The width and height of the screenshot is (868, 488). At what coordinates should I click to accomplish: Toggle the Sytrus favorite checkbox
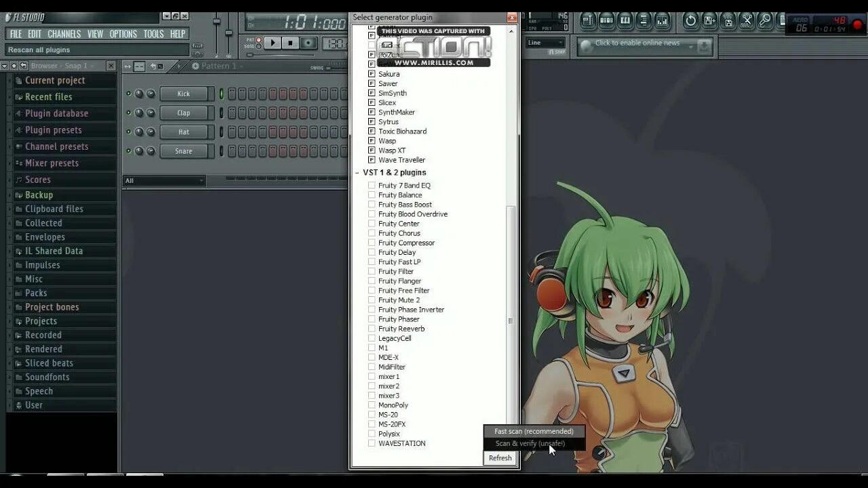point(372,121)
